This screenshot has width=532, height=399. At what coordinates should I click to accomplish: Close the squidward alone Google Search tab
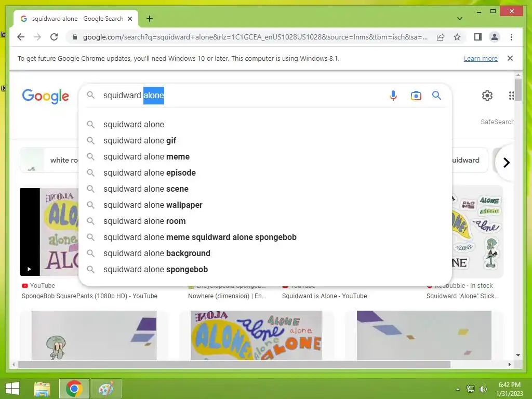coord(129,19)
